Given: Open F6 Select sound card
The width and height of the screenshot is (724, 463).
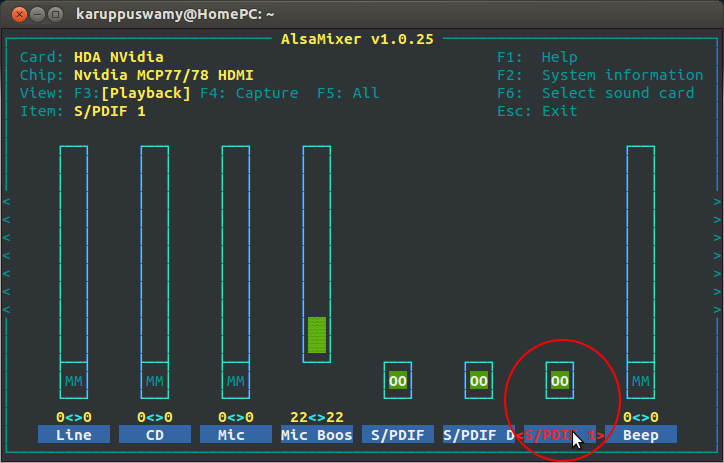Looking at the screenshot, I should click(596, 93).
